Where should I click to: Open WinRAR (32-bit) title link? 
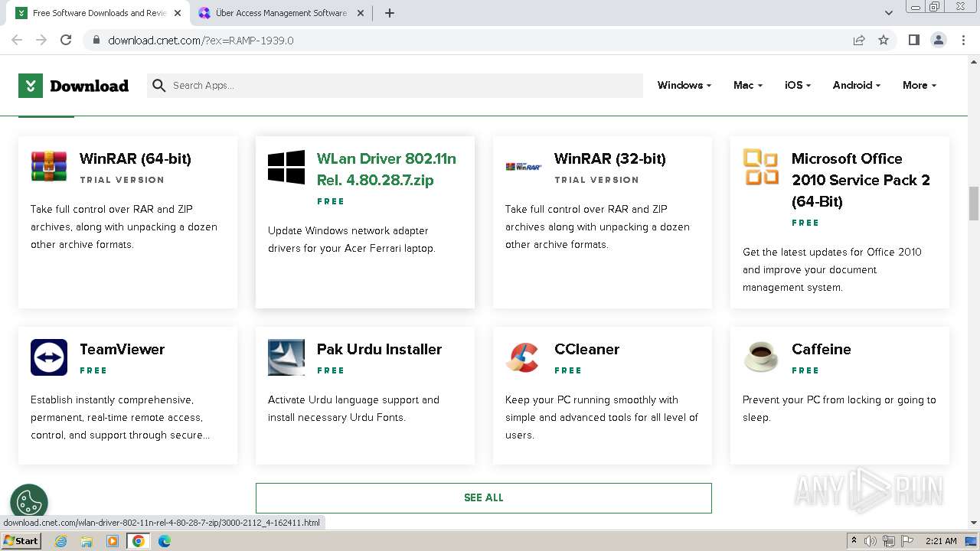(610, 158)
